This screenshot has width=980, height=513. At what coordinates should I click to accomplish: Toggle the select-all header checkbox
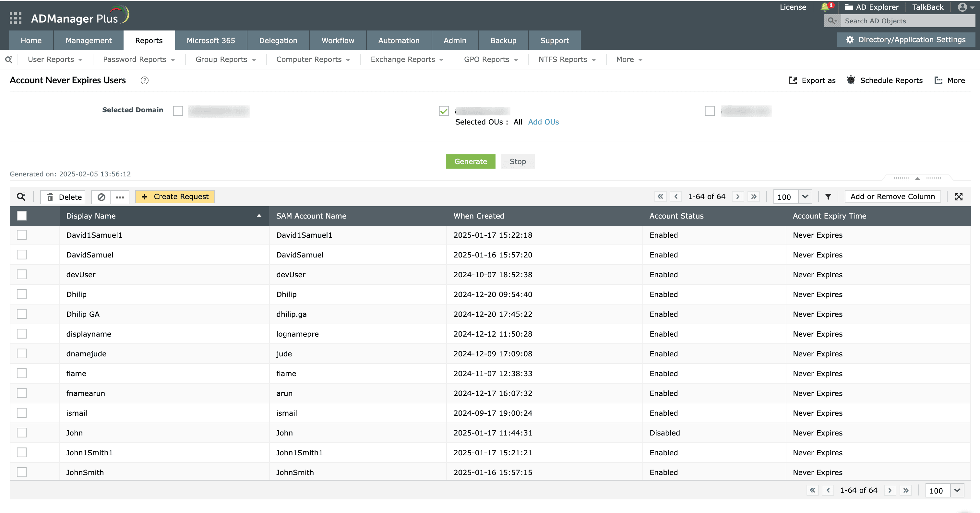(22, 216)
